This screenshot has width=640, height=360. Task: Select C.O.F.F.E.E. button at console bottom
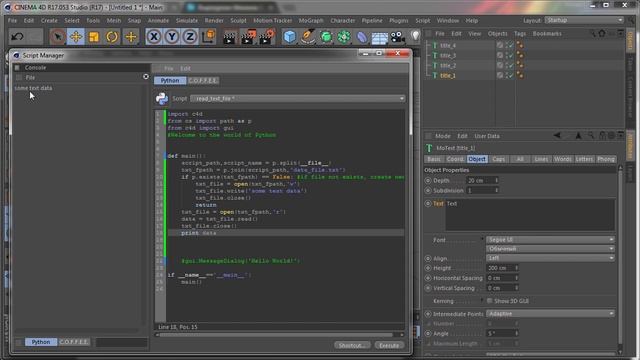[x=74, y=342]
